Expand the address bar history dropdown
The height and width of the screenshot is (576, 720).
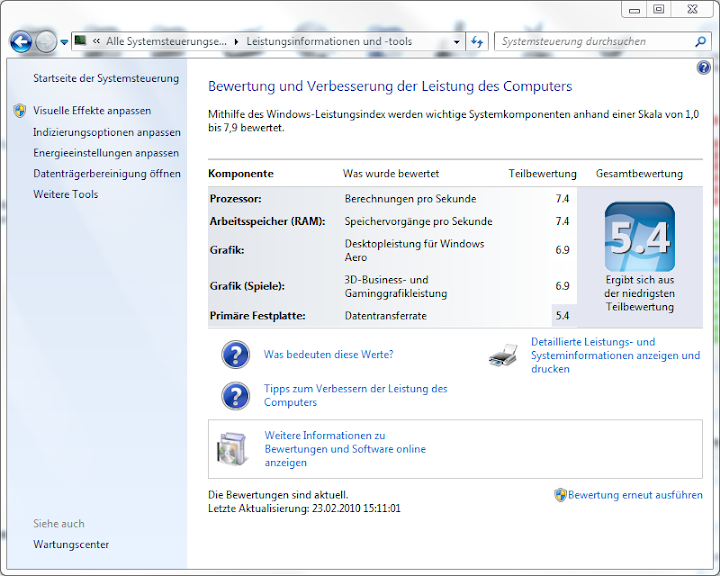[456, 42]
